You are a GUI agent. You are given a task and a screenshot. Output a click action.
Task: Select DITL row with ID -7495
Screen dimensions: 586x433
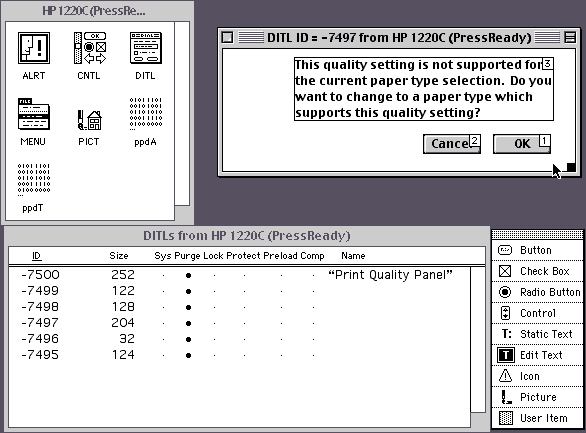(x=239, y=355)
